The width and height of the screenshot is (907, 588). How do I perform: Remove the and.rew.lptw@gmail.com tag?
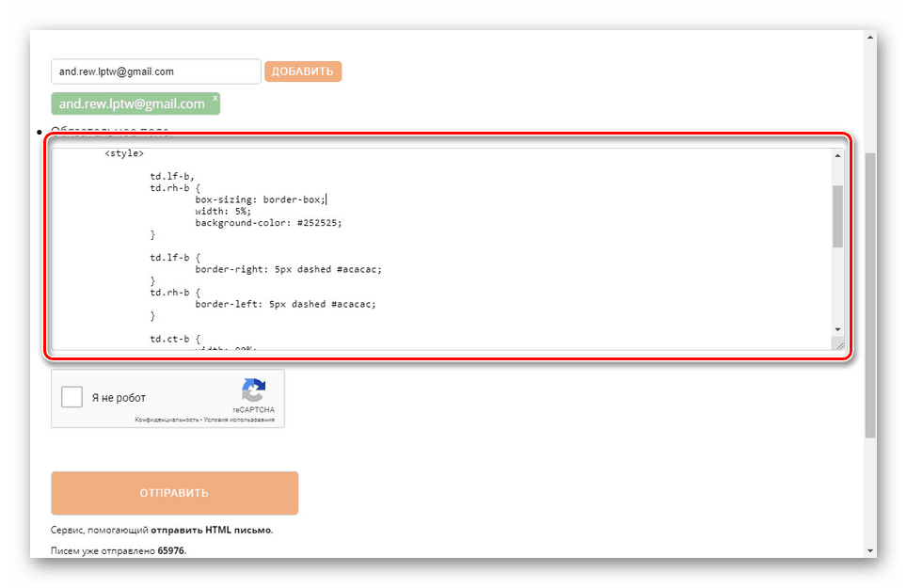[x=215, y=98]
